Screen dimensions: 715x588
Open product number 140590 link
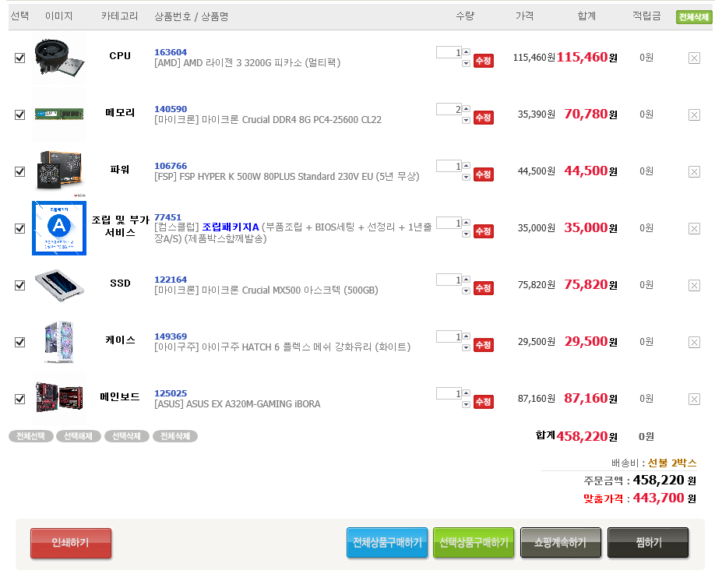click(171, 109)
